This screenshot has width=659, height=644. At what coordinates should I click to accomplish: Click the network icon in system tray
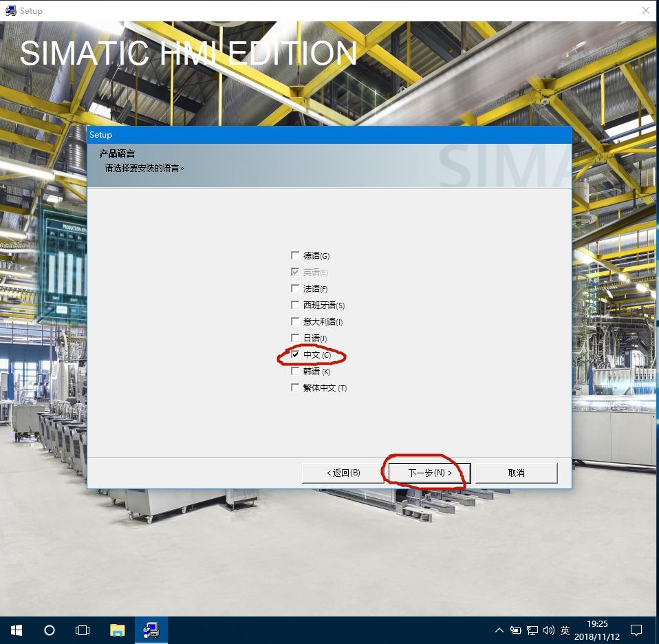click(531, 630)
